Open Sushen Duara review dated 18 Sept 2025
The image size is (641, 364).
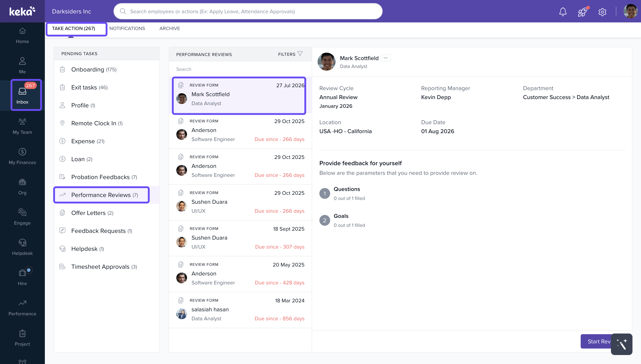pos(240,238)
